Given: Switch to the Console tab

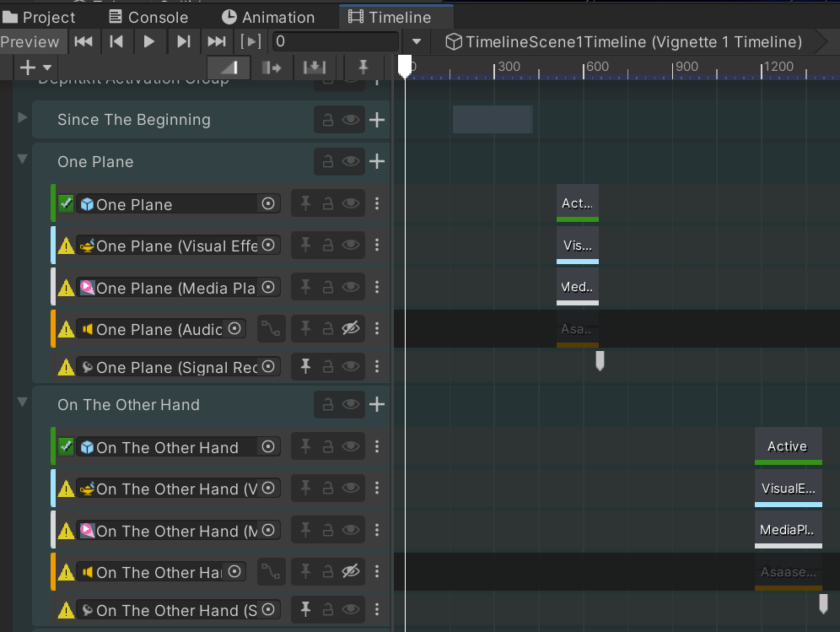Looking at the screenshot, I should (148, 17).
